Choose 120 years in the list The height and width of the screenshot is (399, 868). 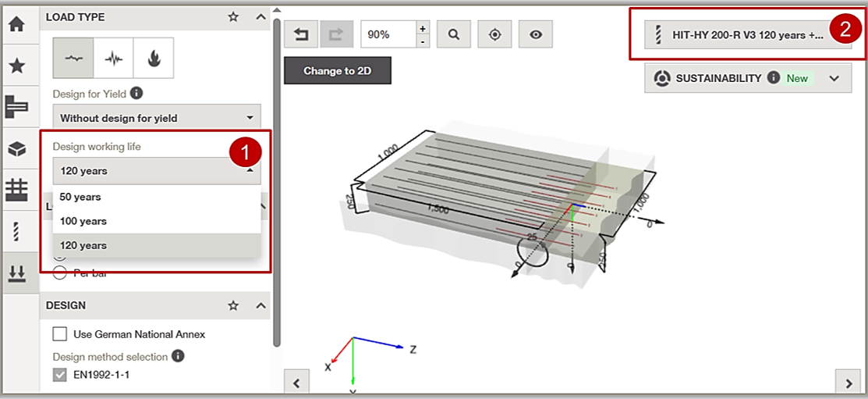(157, 245)
